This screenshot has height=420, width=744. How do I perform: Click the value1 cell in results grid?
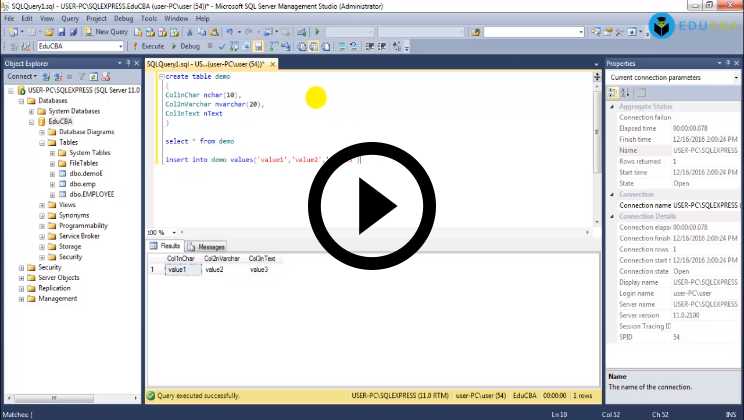click(178, 270)
